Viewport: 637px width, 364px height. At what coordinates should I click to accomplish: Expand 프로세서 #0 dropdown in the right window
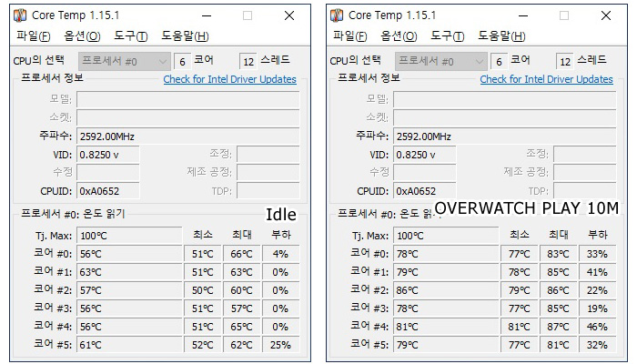tap(479, 61)
